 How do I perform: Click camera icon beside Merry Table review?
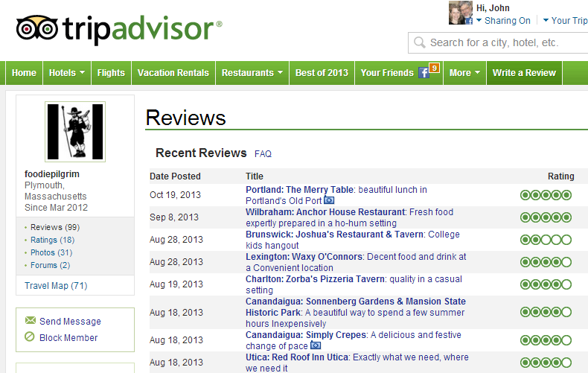329,200
